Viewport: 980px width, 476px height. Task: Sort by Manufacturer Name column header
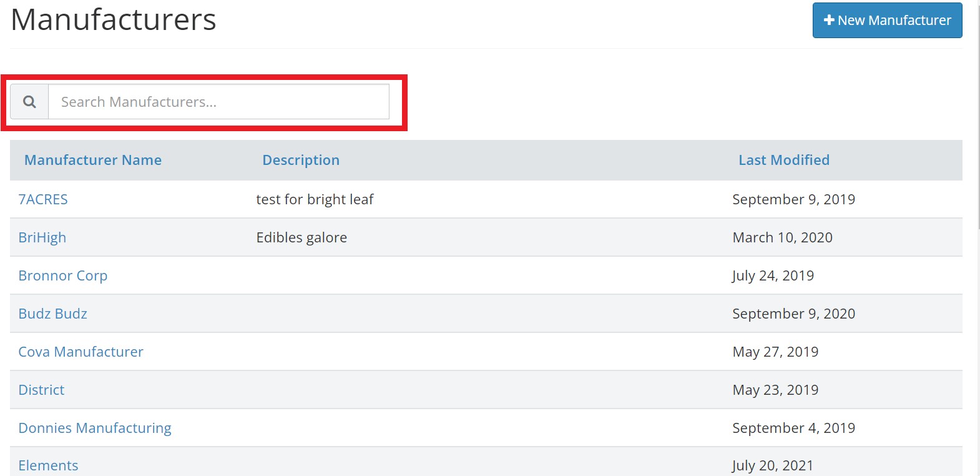point(93,160)
